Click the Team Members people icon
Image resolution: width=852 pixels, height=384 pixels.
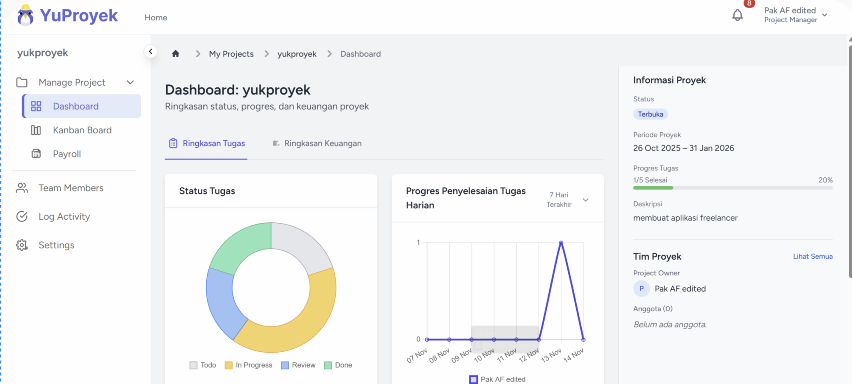[x=22, y=188]
